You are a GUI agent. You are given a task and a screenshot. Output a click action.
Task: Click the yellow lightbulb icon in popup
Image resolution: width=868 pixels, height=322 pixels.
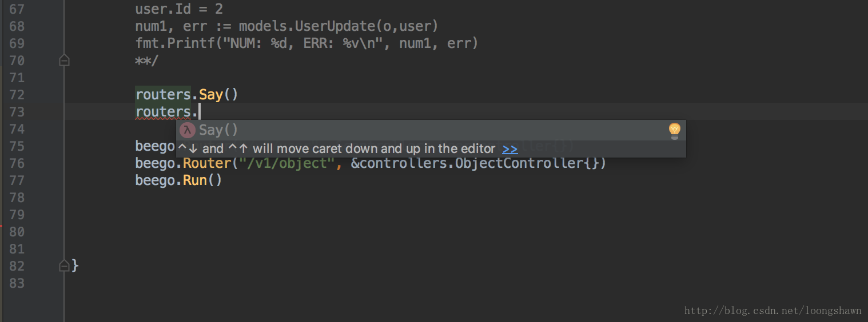[675, 131]
